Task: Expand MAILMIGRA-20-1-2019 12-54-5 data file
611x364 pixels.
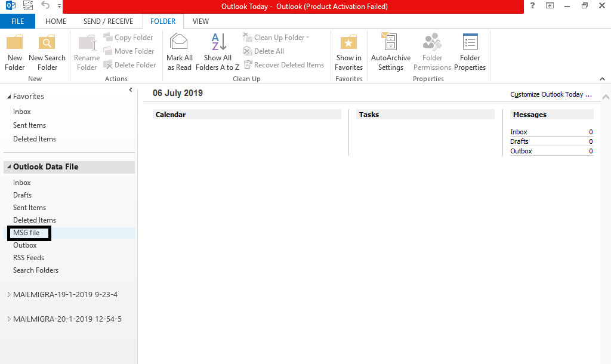Action: pos(9,319)
